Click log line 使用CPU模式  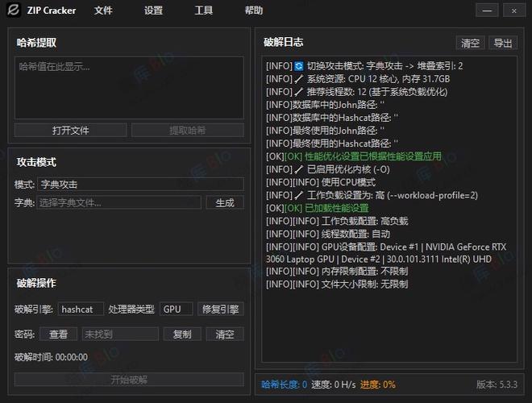(321, 182)
